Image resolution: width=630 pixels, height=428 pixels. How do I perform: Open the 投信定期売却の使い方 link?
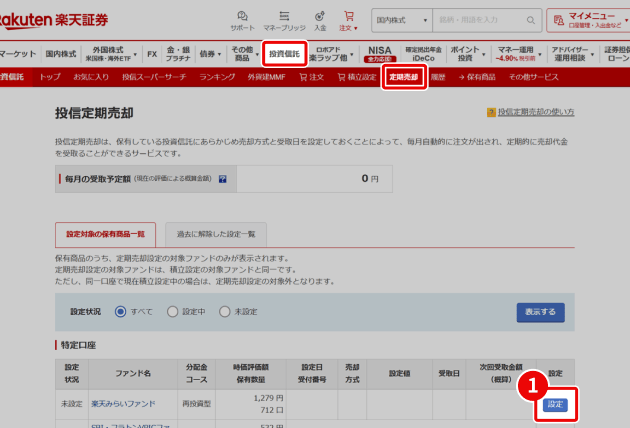point(536,112)
